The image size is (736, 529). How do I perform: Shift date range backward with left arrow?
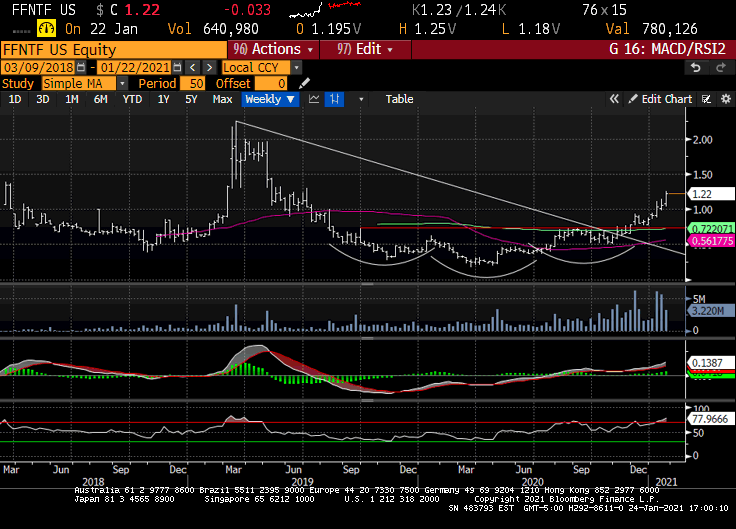pos(192,68)
